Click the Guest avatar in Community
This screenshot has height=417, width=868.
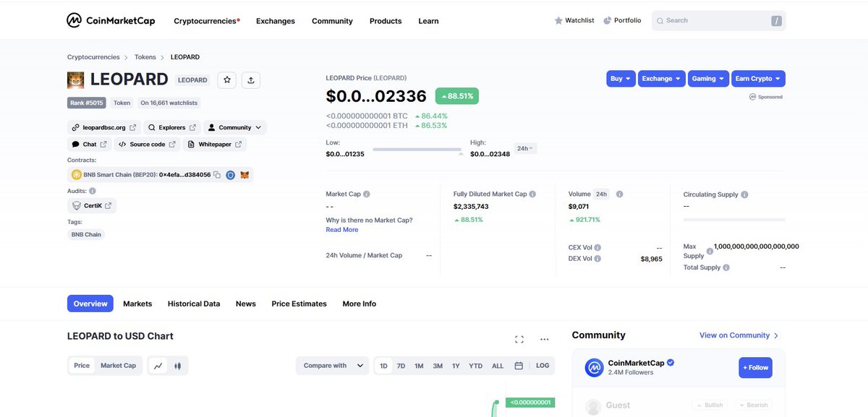[593, 406]
